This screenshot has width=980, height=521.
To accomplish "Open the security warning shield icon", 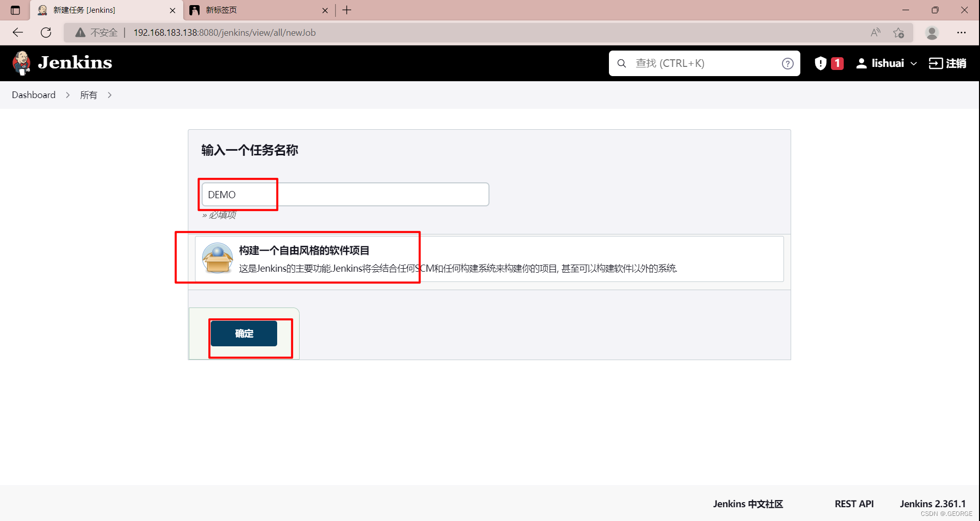I will 820,63.
